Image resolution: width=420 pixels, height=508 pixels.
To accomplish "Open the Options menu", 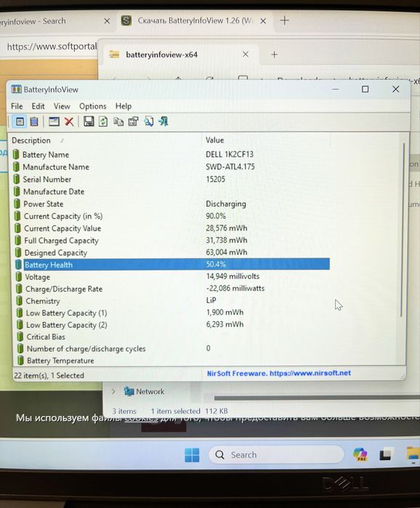I will (x=93, y=106).
